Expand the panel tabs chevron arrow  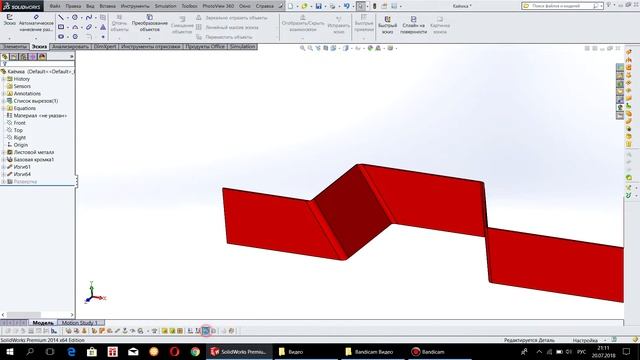[x=72, y=57]
